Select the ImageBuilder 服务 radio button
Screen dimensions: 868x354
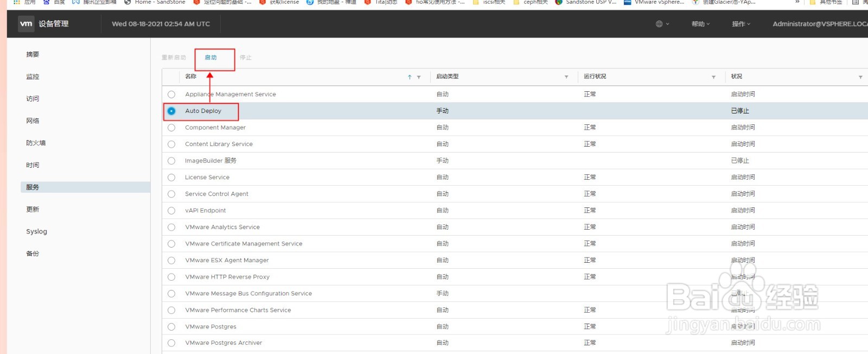[x=171, y=161]
